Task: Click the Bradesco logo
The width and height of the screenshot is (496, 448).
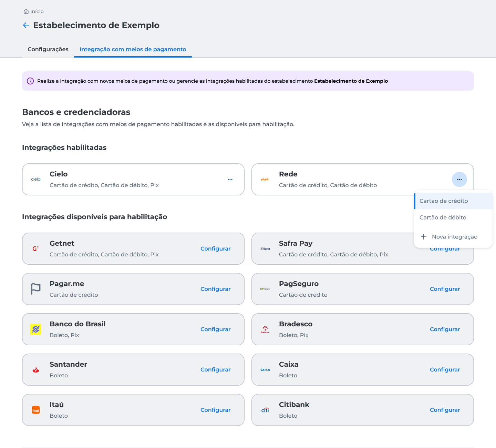Action: click(x=265, y=329)
